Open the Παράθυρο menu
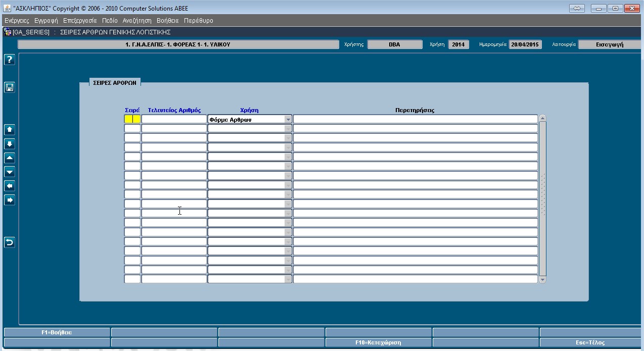The height and width of the screenshot is (351, 644). [199, 21]
